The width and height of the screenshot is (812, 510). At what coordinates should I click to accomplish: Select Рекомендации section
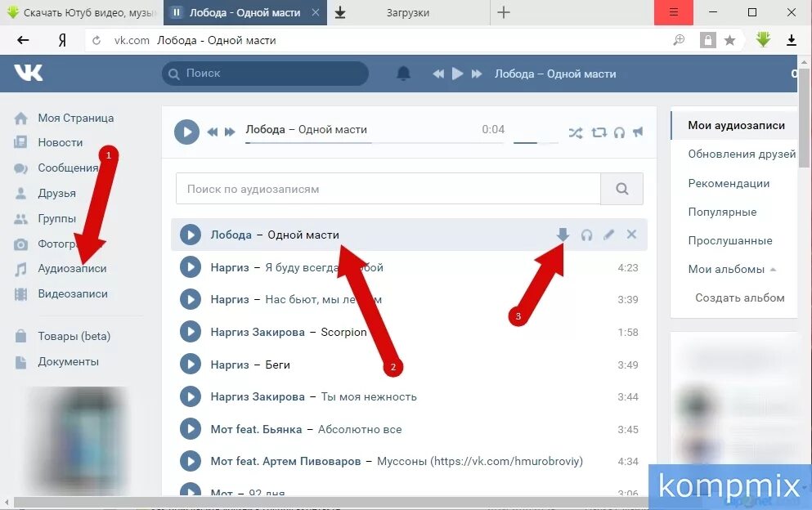(729, 183)
